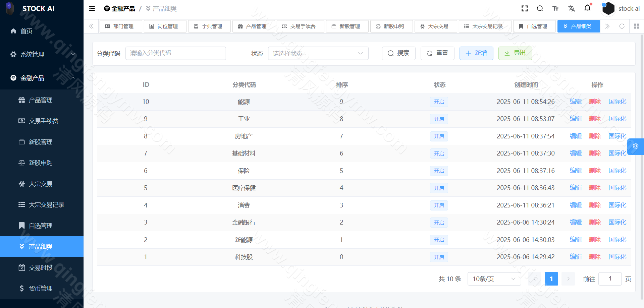Open the notification bell
The image size is (644, 308).
(x=588, y=8)
